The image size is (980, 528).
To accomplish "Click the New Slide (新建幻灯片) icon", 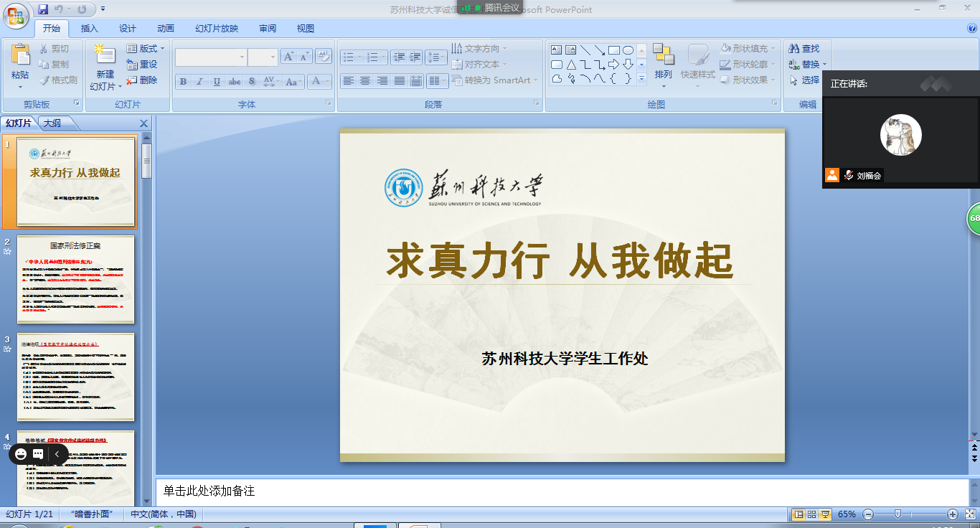I will tap(105, 55).
